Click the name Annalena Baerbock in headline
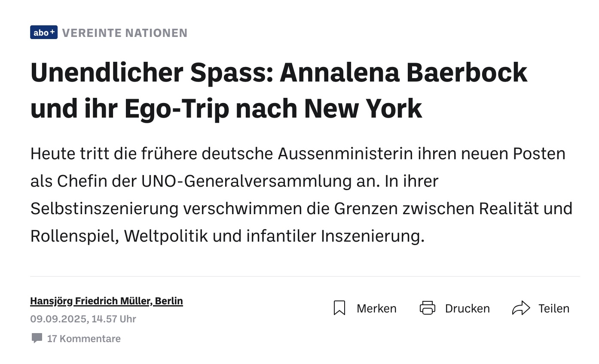This screenshot has height=364, width=599. [x=403, y=72]
